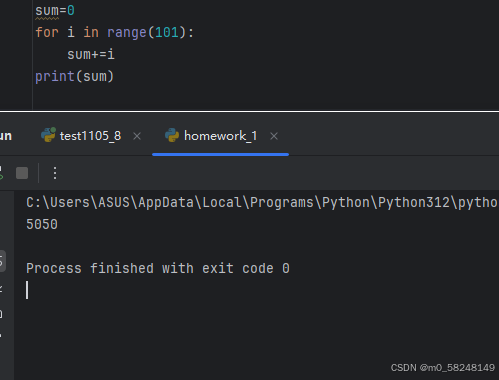Click the for i in range(101) line
499x380 pixels.
click(x=114, y=33)
